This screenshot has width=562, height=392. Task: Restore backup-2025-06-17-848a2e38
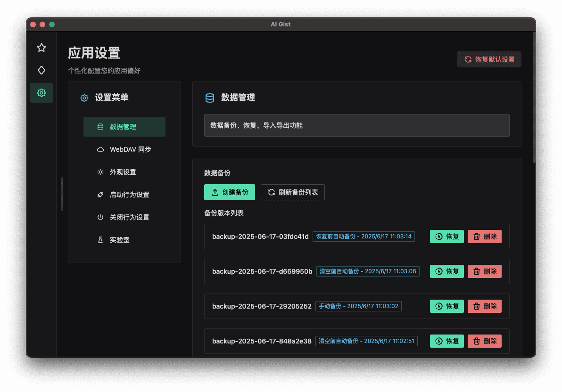pyautogui.click(x=446, y=341)
